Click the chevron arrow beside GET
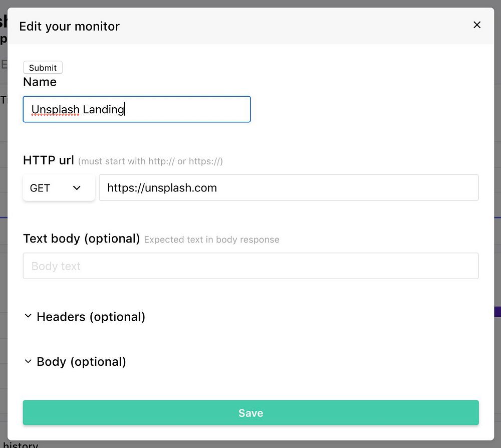 click(77, 188)
